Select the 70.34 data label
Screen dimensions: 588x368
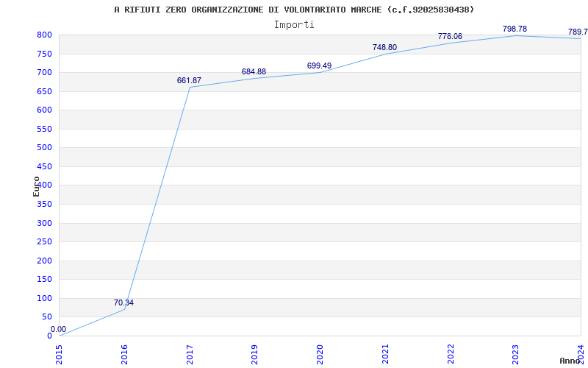tap(123, 302)
